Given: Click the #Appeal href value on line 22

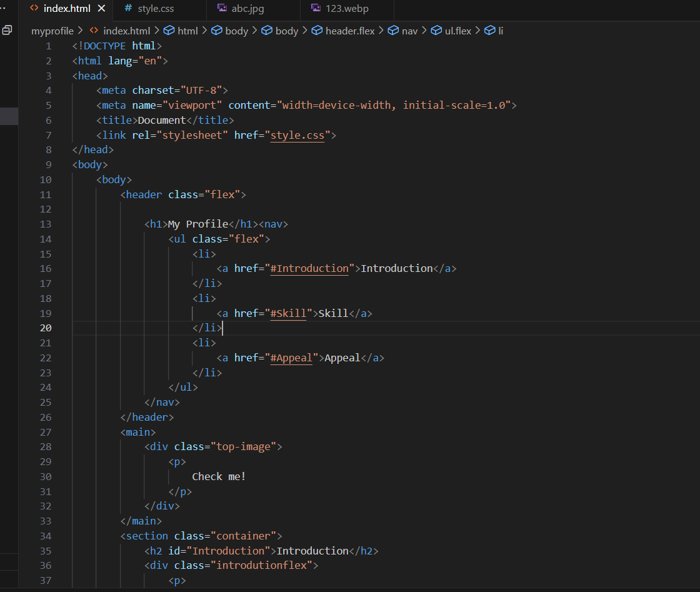Looking at the screenshot, I should pos(291,358).
